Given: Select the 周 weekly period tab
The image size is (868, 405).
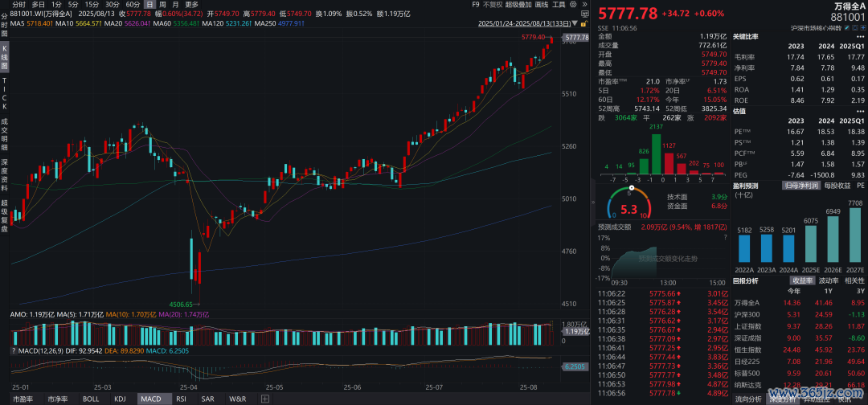Looking at the screenshot, I should tap(162, 4).
